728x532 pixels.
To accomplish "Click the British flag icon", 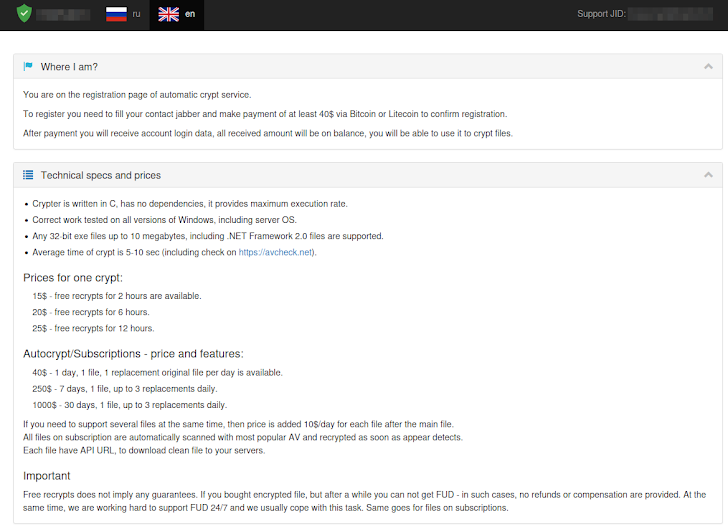I will (x=168, y=14).
